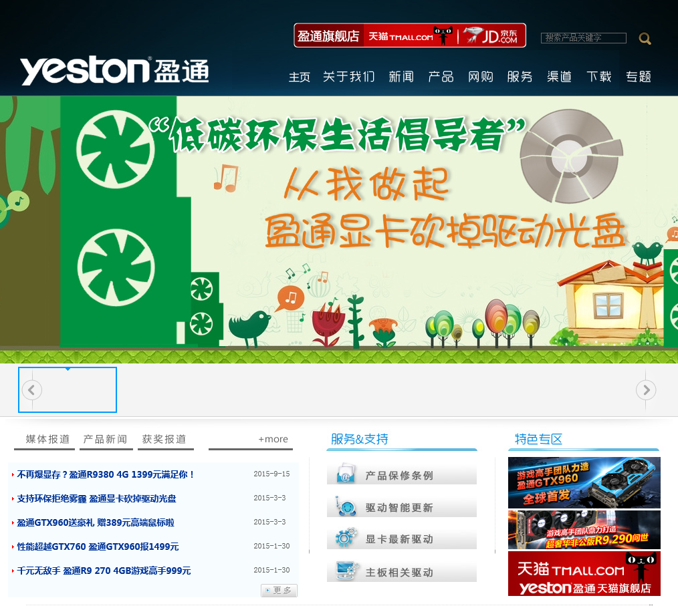Open 显卡最新驱动 service link
This screenshot has width=678, height=616.
pyautogui.click(x=402, y=538)
